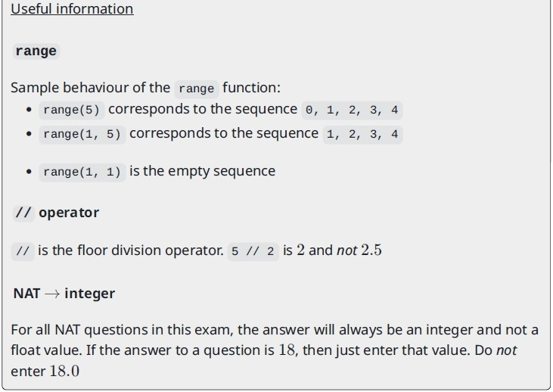Image resolution: width=553 pixels, height=392 pixels.
Task: Click the arrow symbol in NAT heading
Action: point(52,294)
